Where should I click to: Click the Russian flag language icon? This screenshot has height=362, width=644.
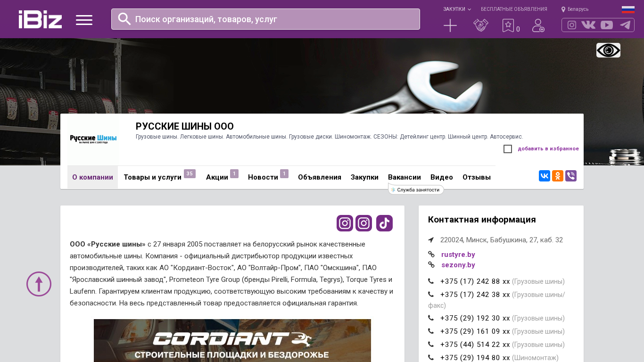(628, 9)
